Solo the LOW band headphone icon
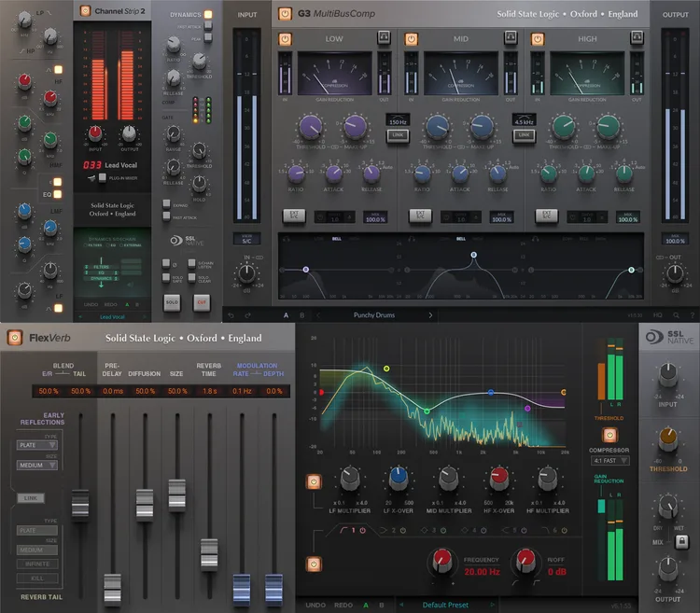700x613 pixels. (x=384, y=37)
